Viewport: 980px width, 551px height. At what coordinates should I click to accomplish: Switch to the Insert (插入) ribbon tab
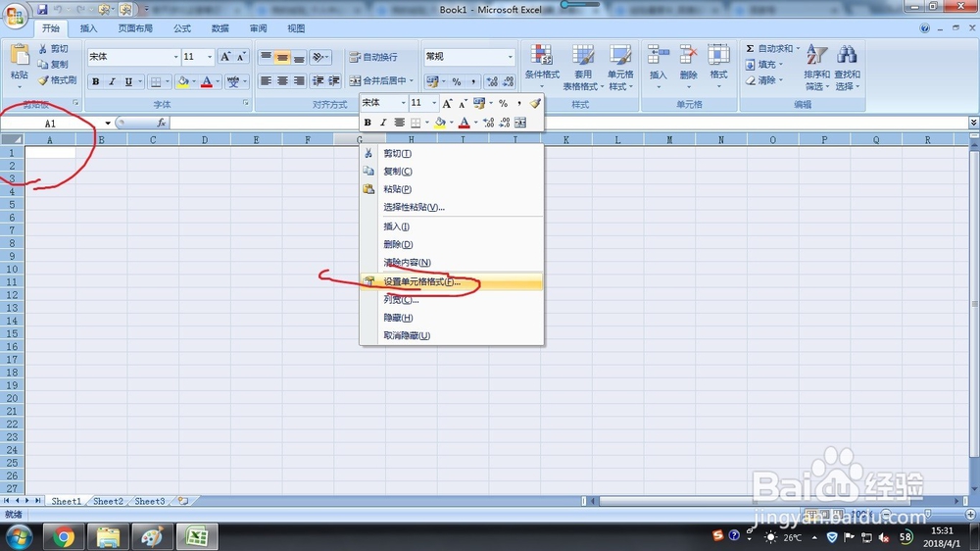pos(89,28)
